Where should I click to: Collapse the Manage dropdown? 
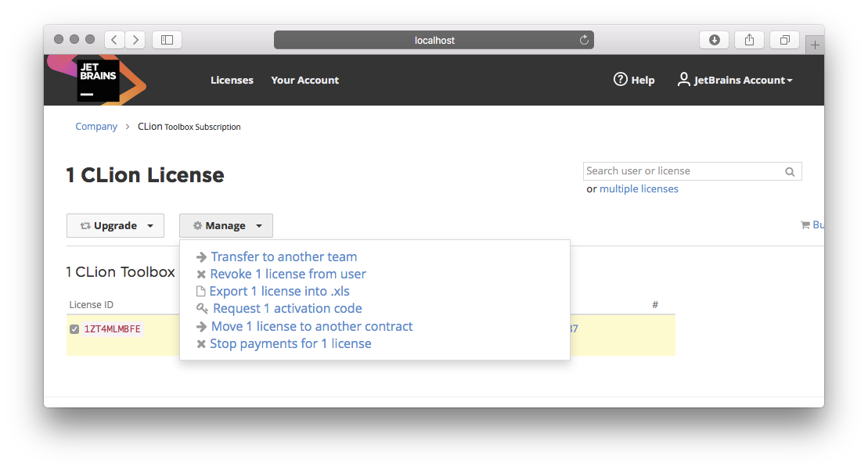225,226
